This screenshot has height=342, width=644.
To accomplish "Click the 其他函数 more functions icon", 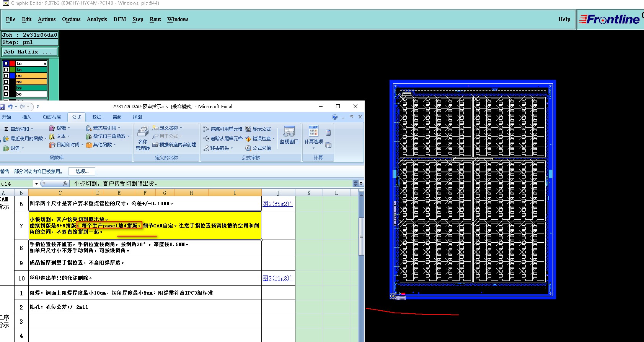I will (x=89, y=145).
